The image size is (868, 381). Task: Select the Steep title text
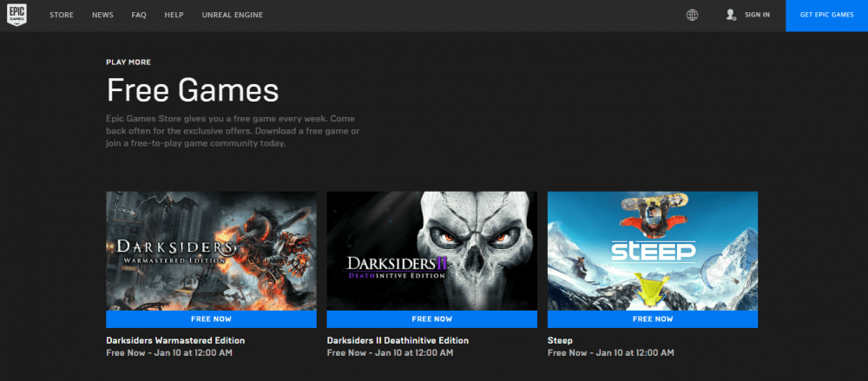[560, 340]
